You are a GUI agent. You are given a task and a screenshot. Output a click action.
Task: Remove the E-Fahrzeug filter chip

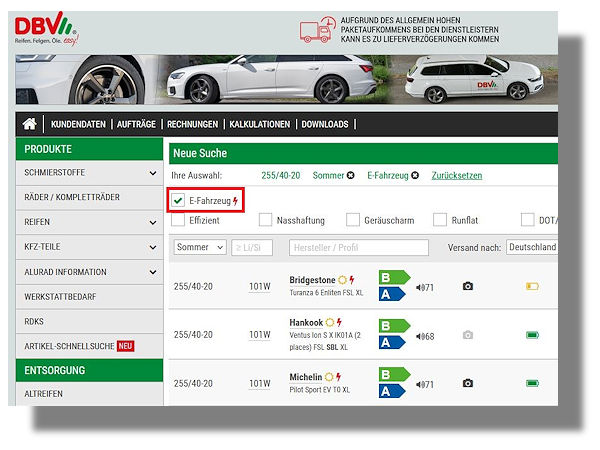(415, 175)
